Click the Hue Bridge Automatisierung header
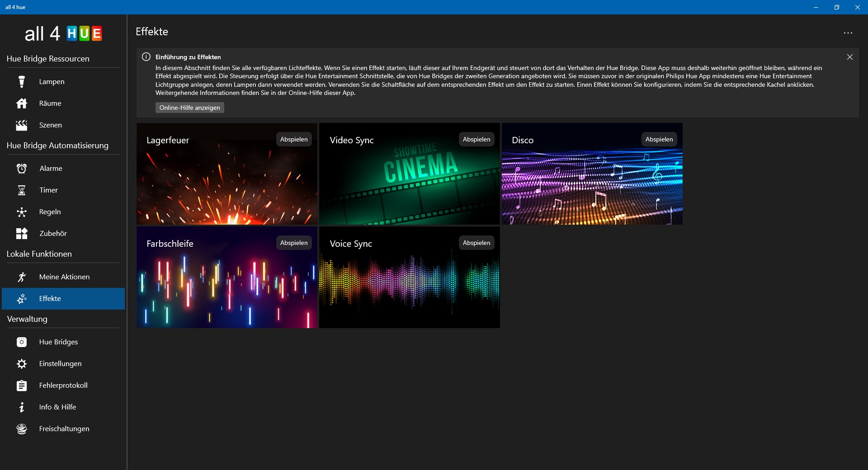This screenshot has width=868, height=470. coord(57,146)
